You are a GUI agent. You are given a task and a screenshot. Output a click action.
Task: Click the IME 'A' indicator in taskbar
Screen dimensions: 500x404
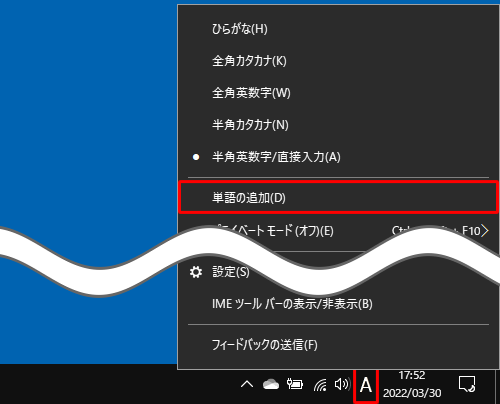pos(366,386)
